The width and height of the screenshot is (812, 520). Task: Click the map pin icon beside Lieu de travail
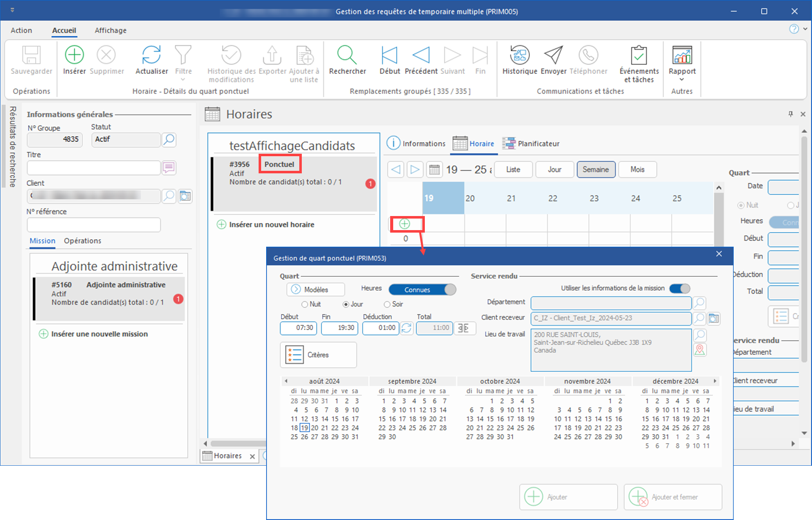(700, 350)
